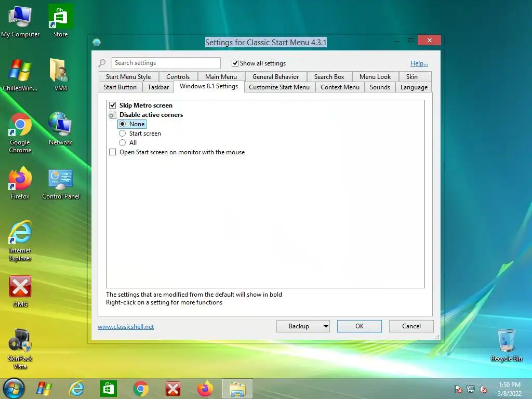Focus the Search settings input field
This screenshot has width=532, height=399.
[x=166, y=63]
